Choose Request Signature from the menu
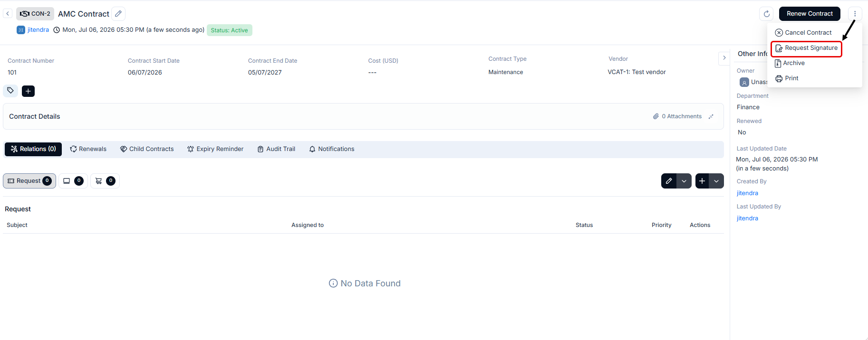The height and width of the screenshot is (340, 868). [x=807, y=48]
